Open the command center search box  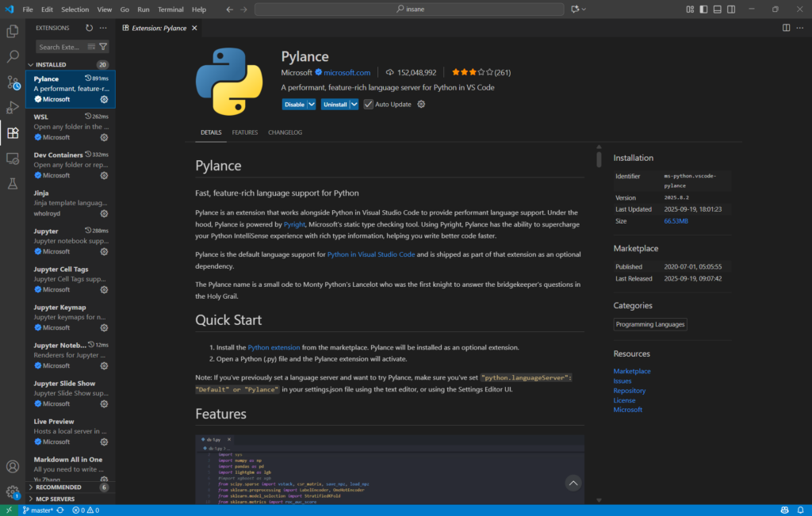coord(409,10)
